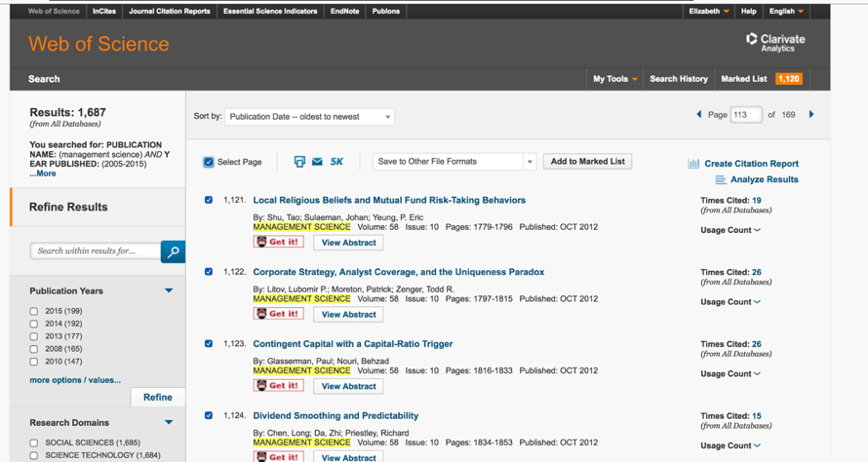This screenshot has width=868, height=462.
Task: Open the Elizabeth account dropdown
Action: (709, 11)
